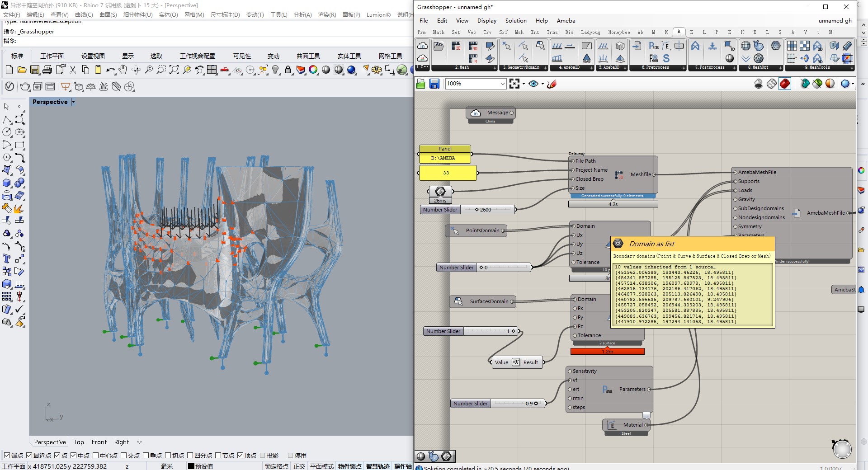Click the padlock Lock icon in Rhino toolbar
The height and width of the screenshot is (470, 868).
[288, 70]
